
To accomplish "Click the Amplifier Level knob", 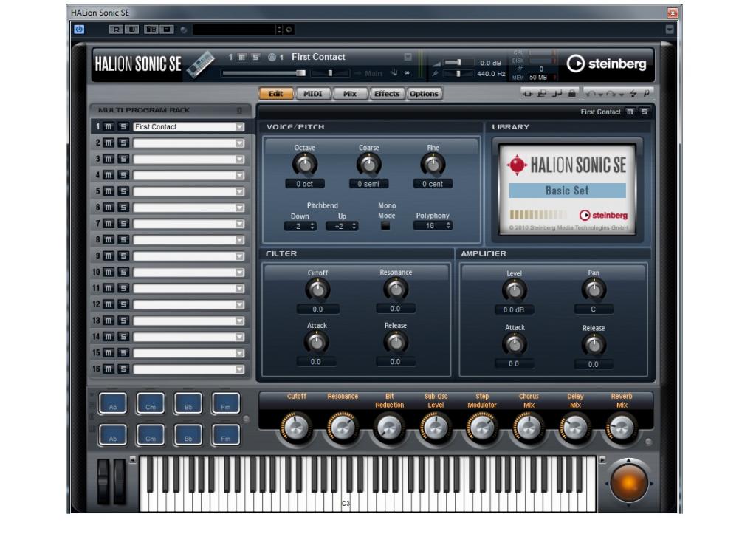I will pyautogui.click(x=515, y=290).
